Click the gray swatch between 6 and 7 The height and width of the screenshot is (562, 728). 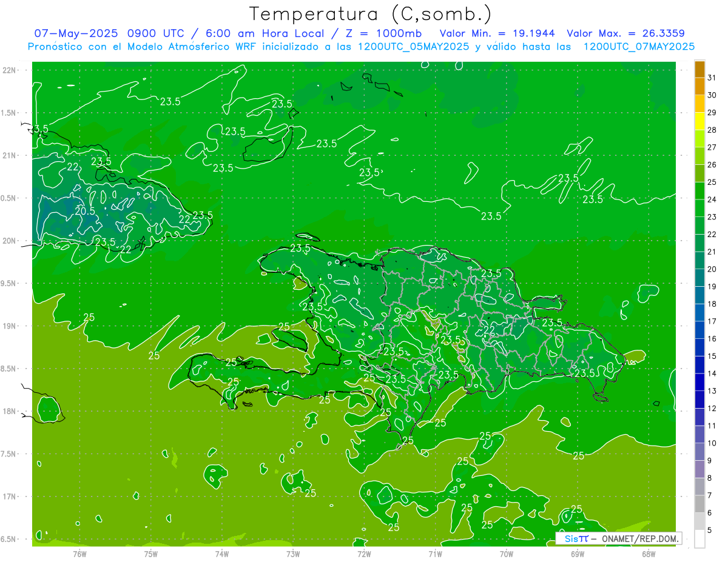(699, 504)
